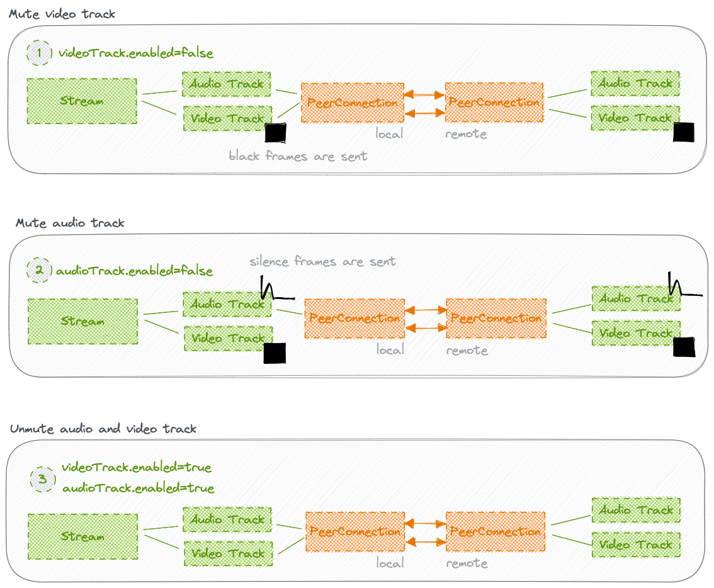Select black square beside local Video Track, diagram 1
The height and width of the screenshot is (588, 714).
(x=276, y=133)
